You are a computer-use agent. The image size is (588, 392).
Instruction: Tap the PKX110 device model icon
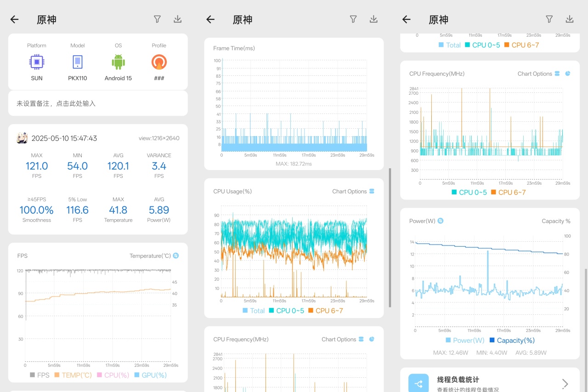[x=78, y=62]
